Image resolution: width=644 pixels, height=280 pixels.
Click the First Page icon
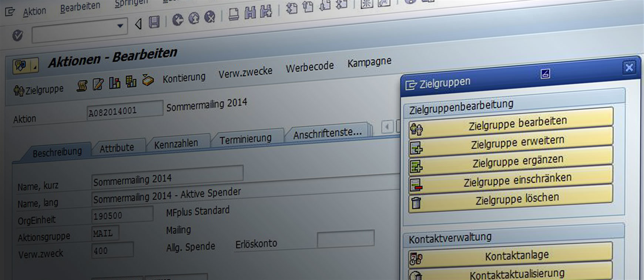[292, 8]
